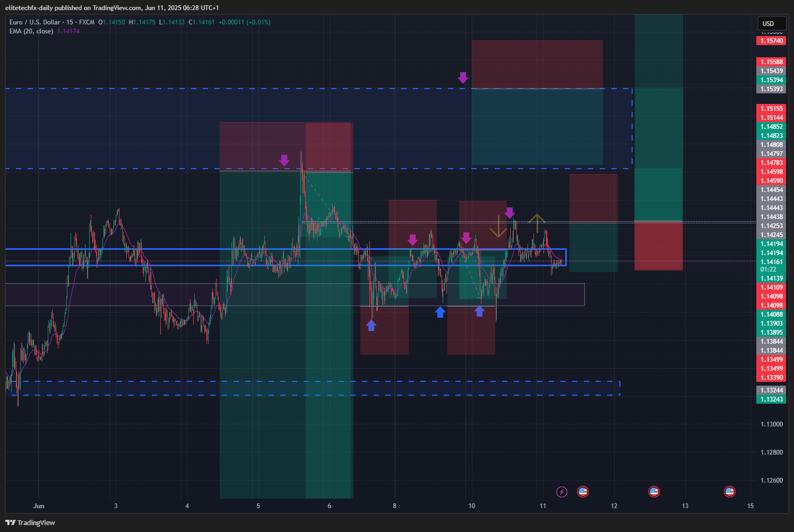Click the red 1.15588 price label
This screenshot has height=532, width=794.
(771, 62)
